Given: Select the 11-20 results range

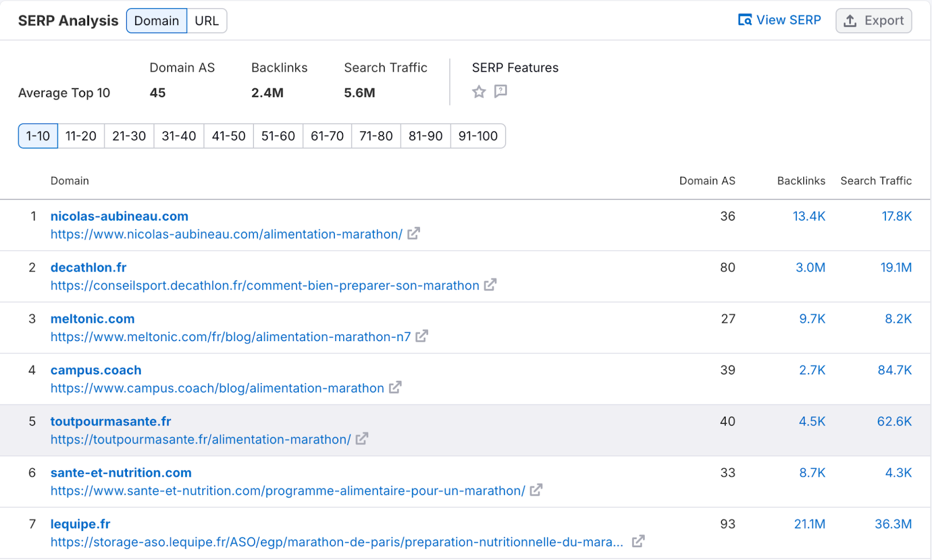Looking at the screenshot, I should (81, 136).
